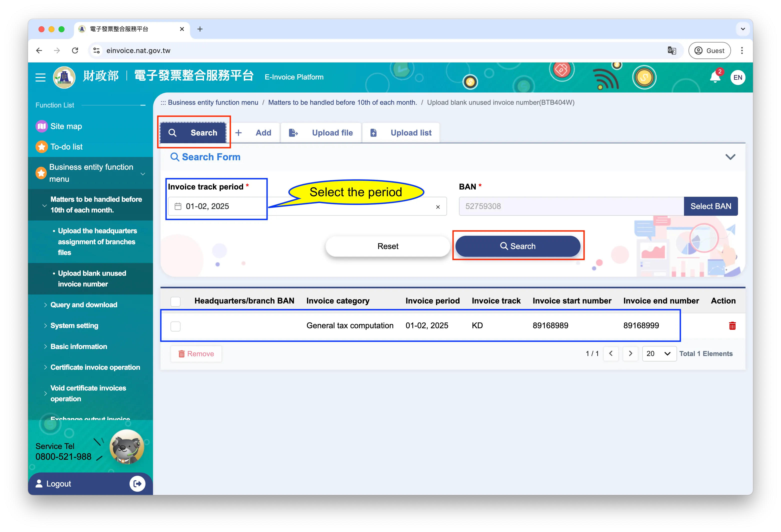Screen dimensions: 781x532
Task: Open the Chrome three-dot menu
Action: pos(742,50)
